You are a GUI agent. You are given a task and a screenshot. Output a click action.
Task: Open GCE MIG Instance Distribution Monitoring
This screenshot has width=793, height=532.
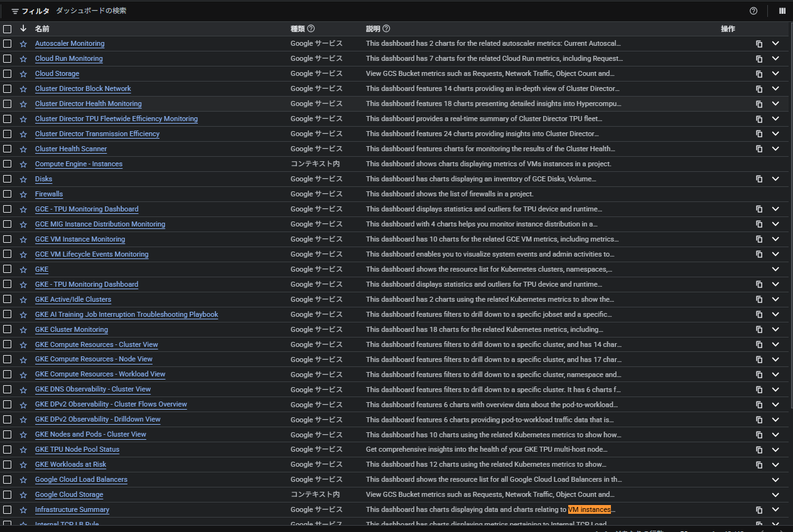pos(100,225)
